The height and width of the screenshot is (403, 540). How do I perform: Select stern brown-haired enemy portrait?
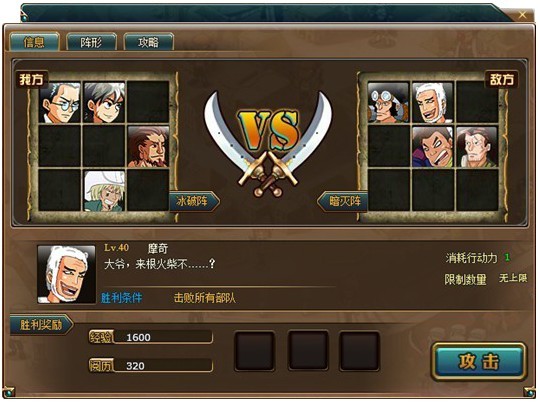click(477, 147)
